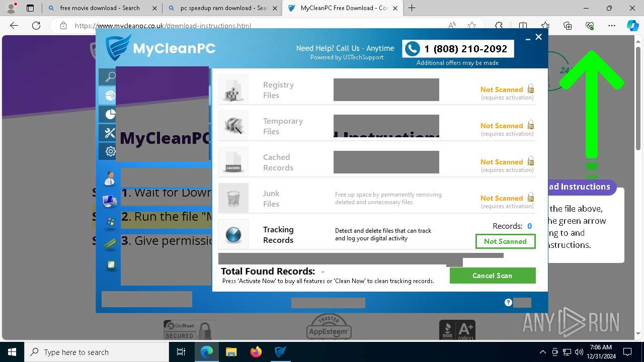
Task: Click the Junk Files description text
Action: click(388, 198)
